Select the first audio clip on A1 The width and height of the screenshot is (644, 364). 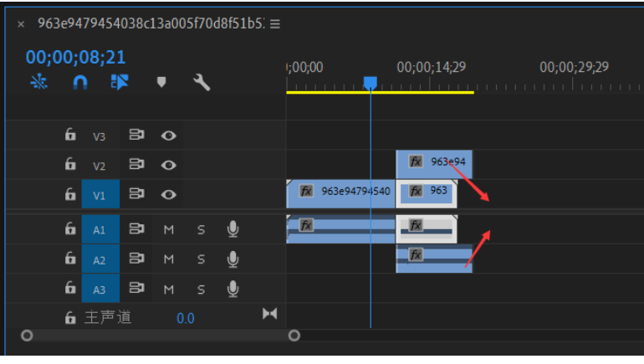tap(341, 228)
